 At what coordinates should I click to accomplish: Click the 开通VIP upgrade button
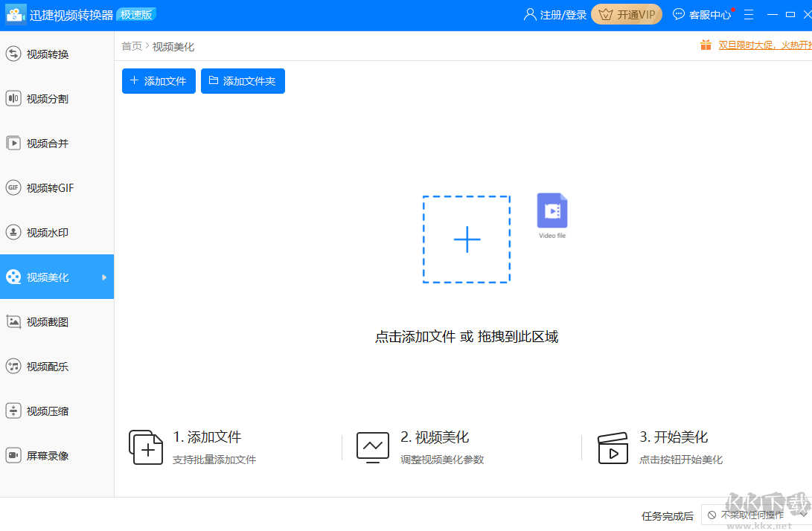point(626,14)
